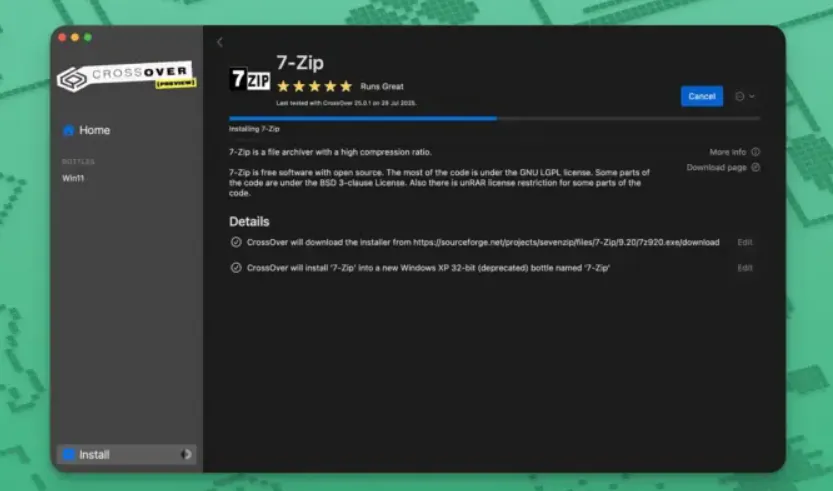The image size is (833, 491).
Task: Cancel the 7-Zip installation
Action: [x=702, y=96]
